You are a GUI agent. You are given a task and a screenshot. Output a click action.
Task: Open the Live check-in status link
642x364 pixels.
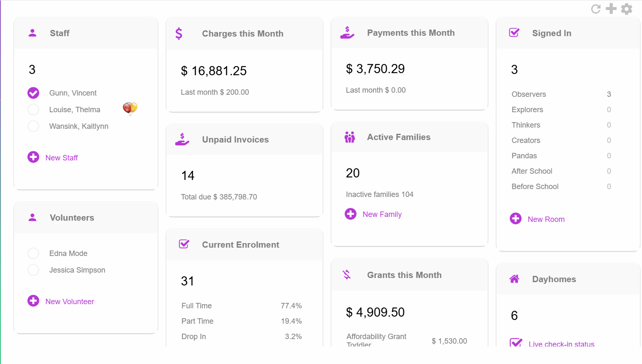pos(561,344)
